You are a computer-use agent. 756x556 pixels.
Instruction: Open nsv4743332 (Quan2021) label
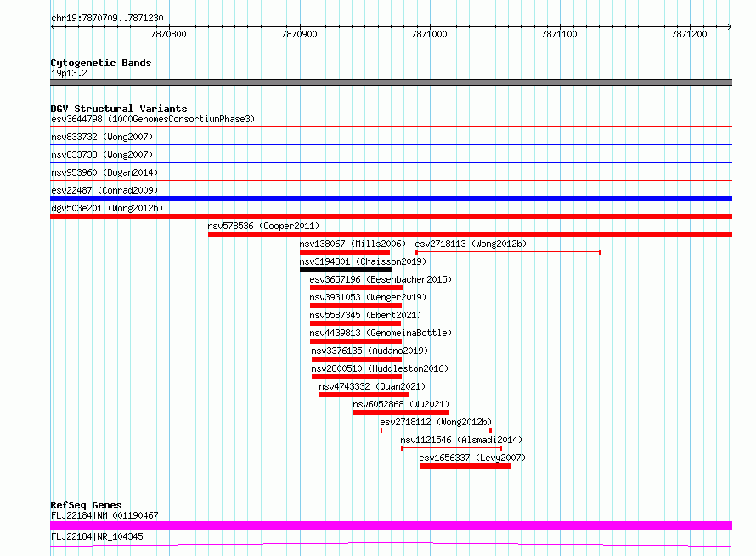372,386
